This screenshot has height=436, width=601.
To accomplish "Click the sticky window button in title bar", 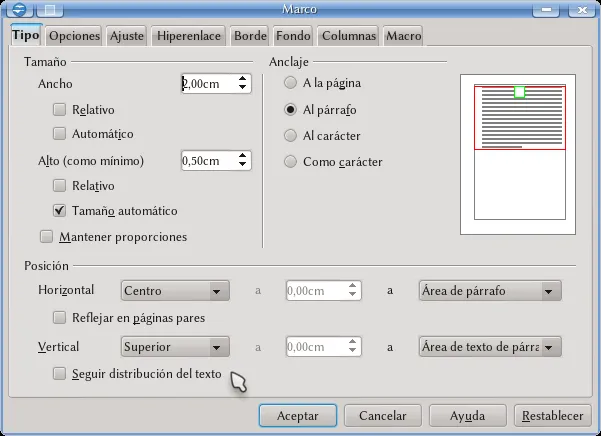I will pos(50,9).
